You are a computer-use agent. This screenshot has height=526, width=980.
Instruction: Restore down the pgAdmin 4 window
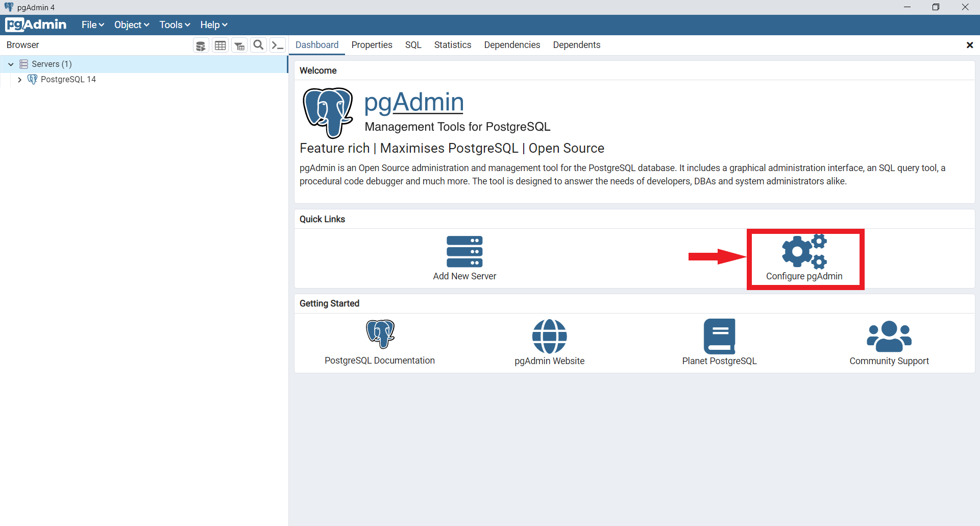click(x=936, y=7)
